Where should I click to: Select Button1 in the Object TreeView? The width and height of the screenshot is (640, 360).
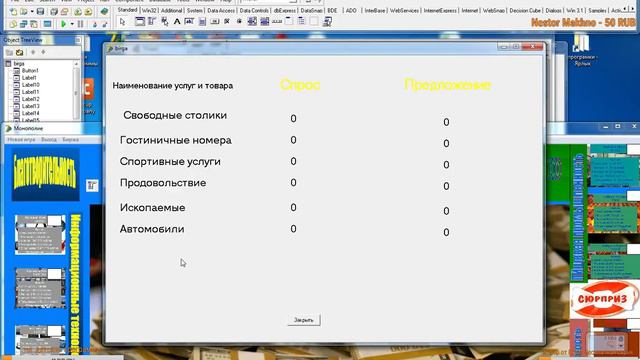pos(30,71)
